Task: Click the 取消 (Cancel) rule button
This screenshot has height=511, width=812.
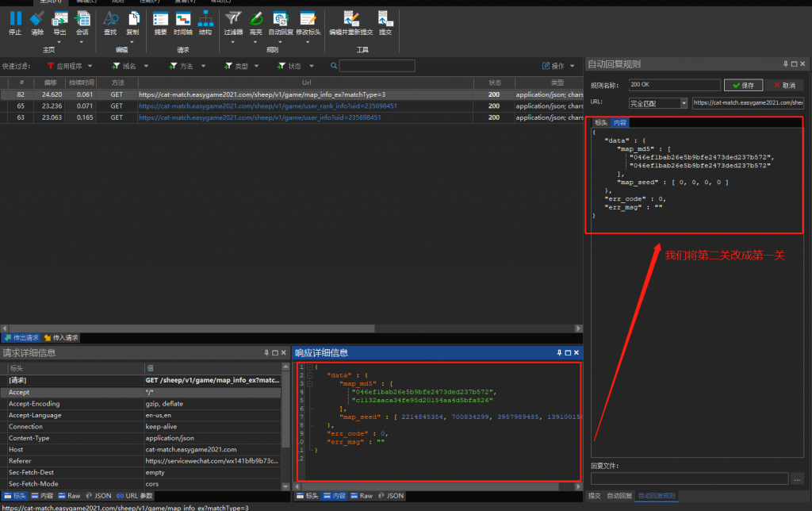Action: coord(783,85)
